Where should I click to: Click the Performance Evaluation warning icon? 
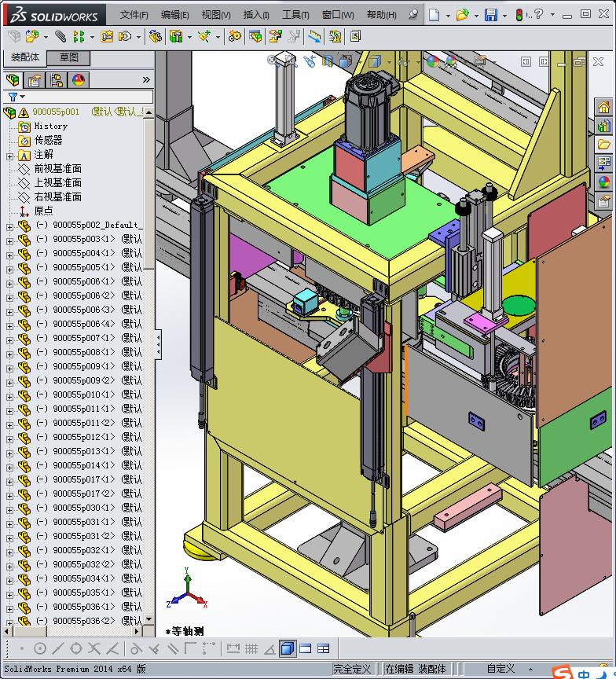[x=335, y=36]
